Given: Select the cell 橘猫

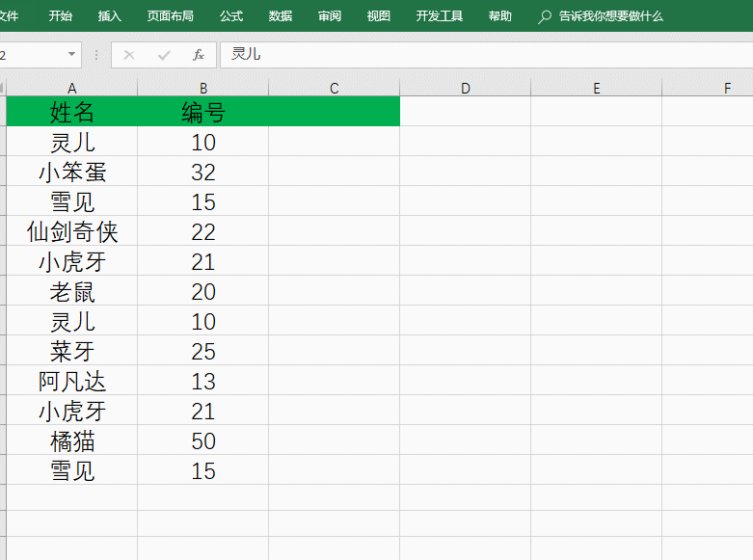Looking at the screenshot, I should (71, 440).
